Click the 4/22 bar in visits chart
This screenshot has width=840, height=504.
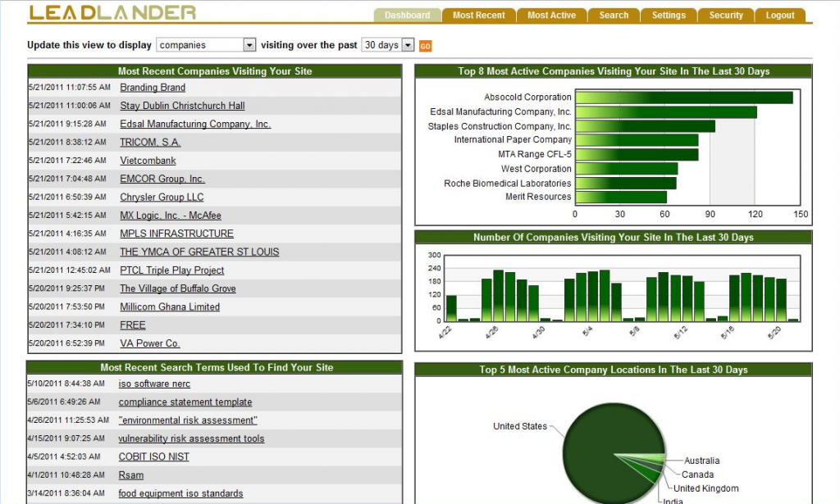[451, 308]
